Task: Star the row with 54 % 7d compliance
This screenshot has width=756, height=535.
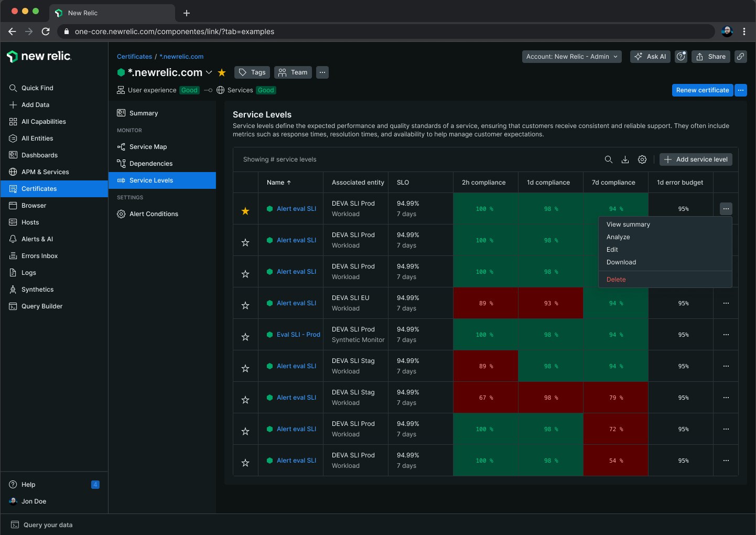Action: coord(245,463)
